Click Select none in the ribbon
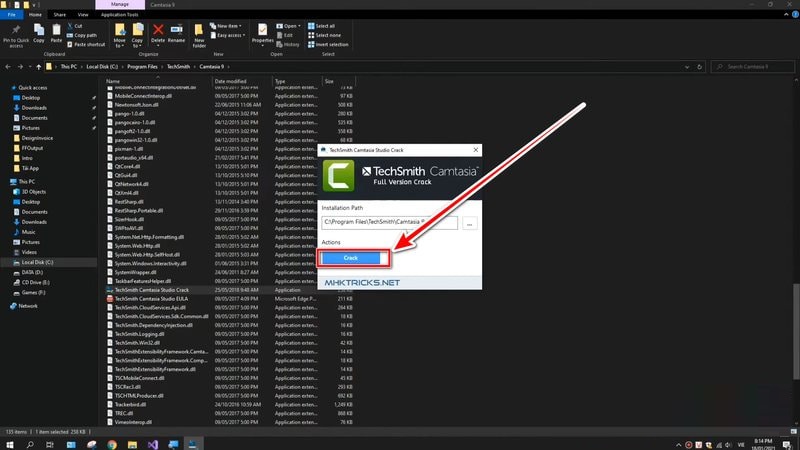Viewport: 800px width, 450px height. click(x=324, y=35)
